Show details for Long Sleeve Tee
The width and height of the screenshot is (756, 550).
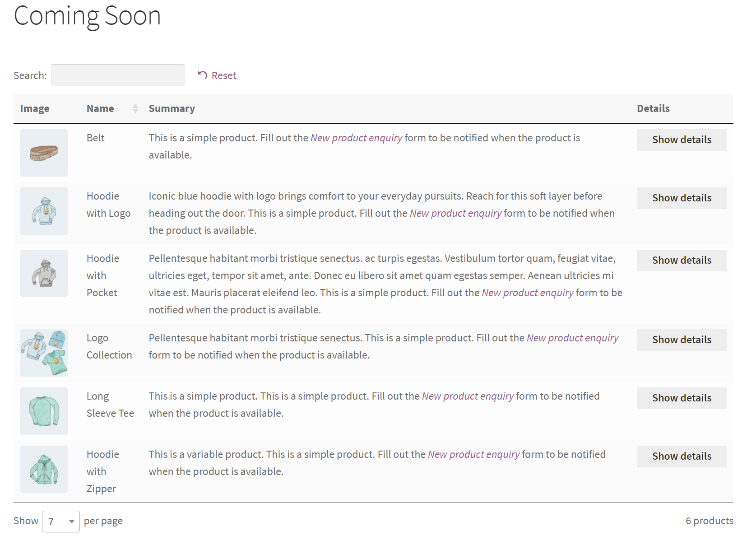[681, 398]
